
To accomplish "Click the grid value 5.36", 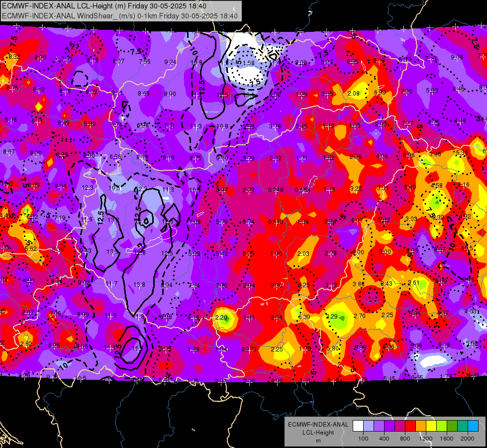I will [x=462, y=153].
